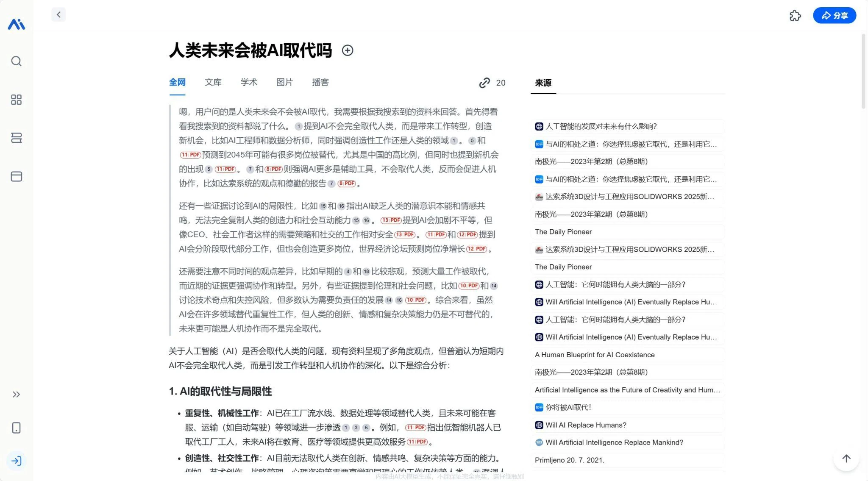Switch to the 学术 tab
Screen dimensions: 868x481
coord(249,82)
